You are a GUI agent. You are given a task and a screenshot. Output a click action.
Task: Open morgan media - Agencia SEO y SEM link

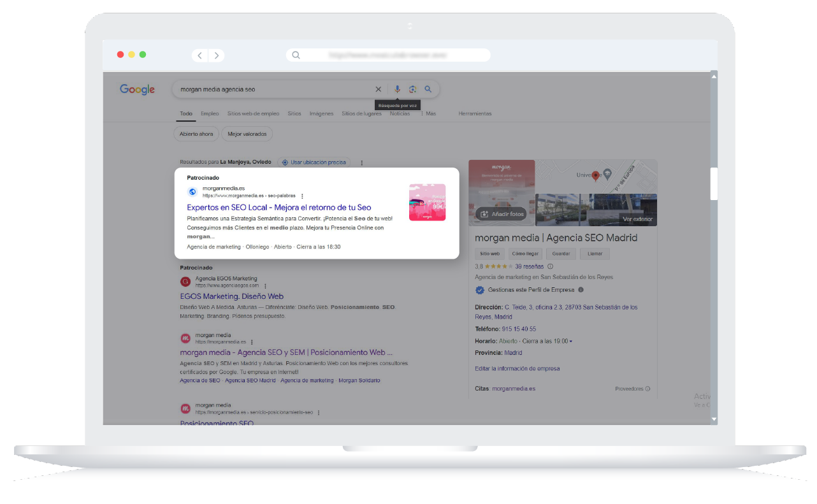(286, 352)
